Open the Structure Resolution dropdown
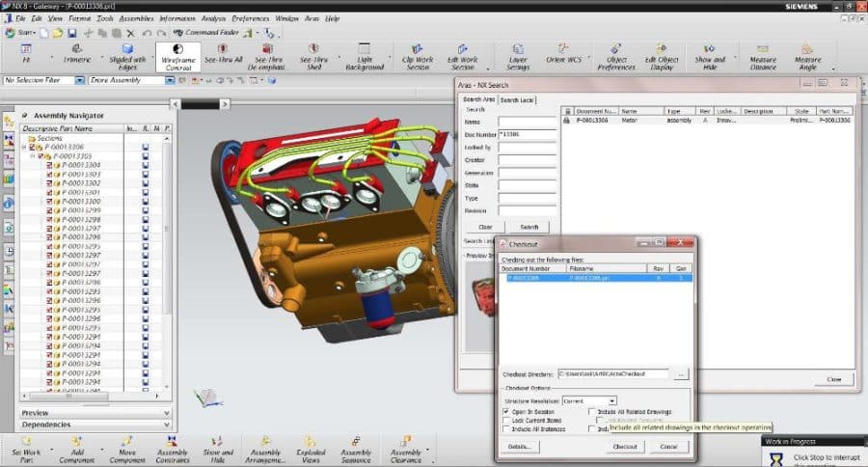Viewport: 868px width, 467px height. pyautogui.click(x=612, y=400)
